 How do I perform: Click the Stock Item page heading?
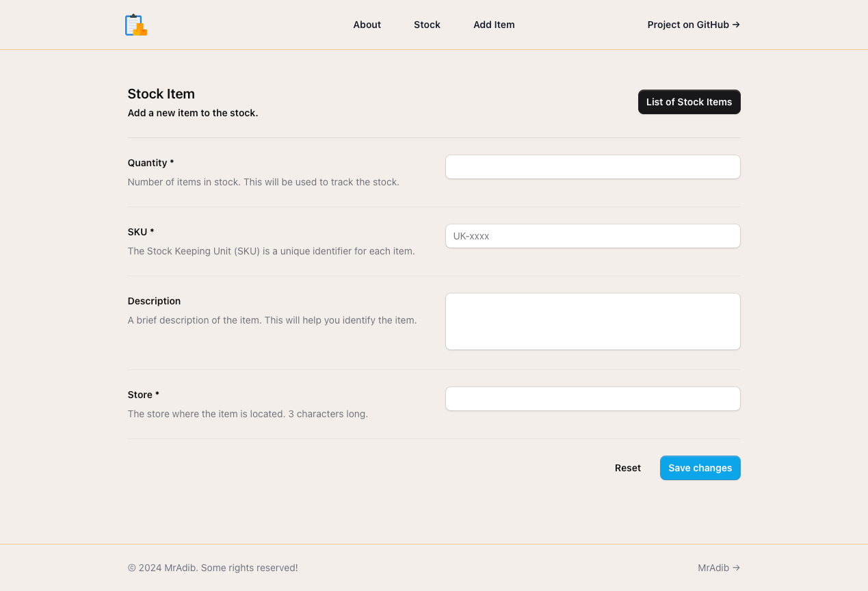(x=161, y=94)
